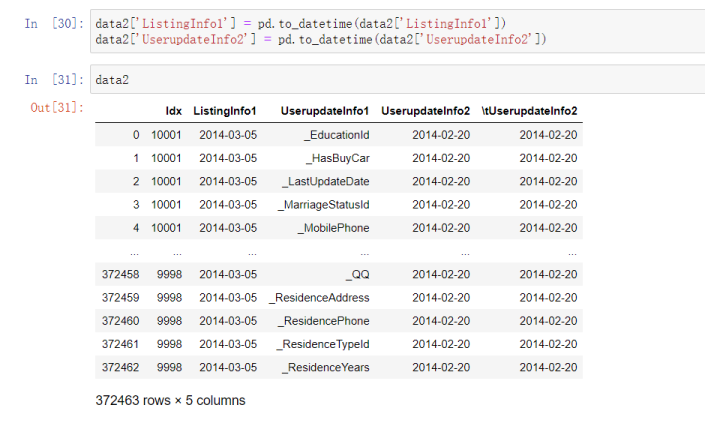Click Idx value 10001 in the _EducationId row

[x=166, y=135]
